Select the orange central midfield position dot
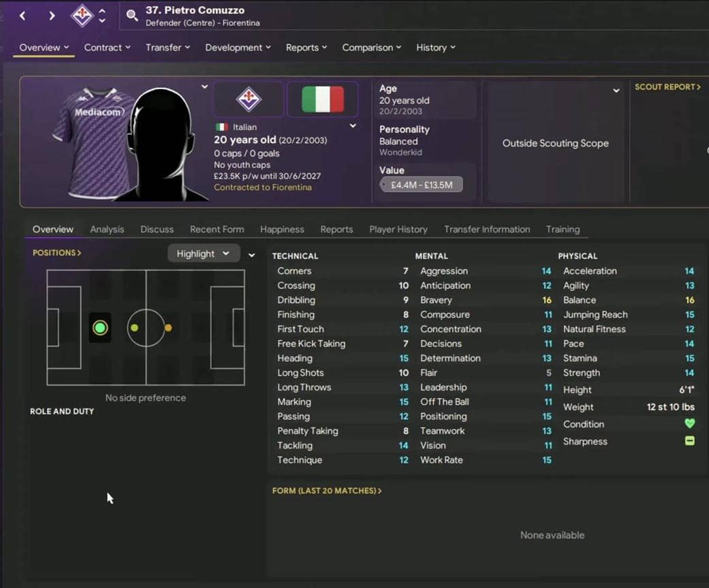 [x=168, y=327]
